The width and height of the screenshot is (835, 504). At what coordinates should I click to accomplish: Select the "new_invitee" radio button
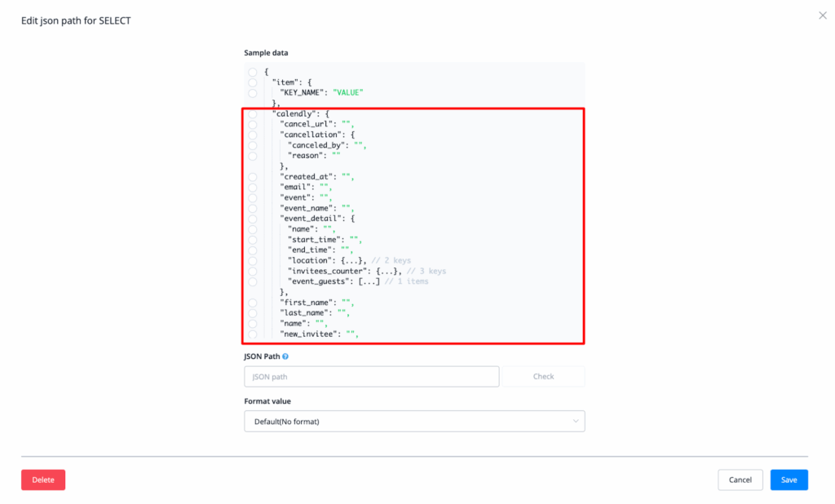[x=253, y=334]
